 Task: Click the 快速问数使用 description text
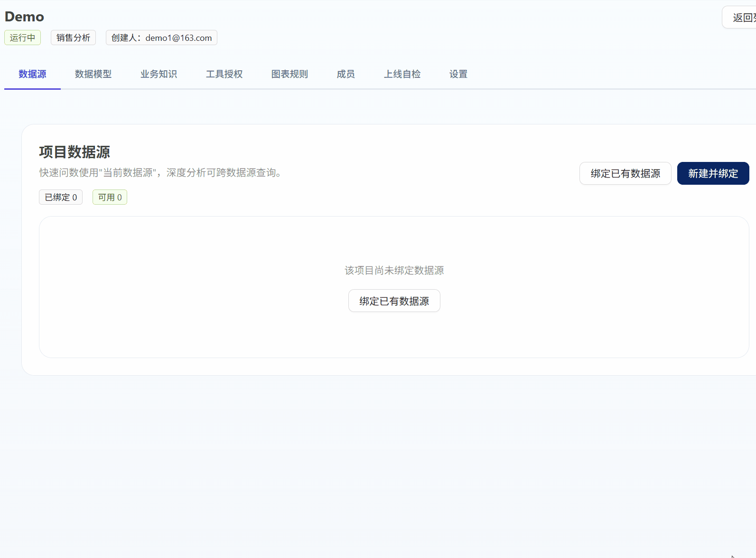coord(162,172)
